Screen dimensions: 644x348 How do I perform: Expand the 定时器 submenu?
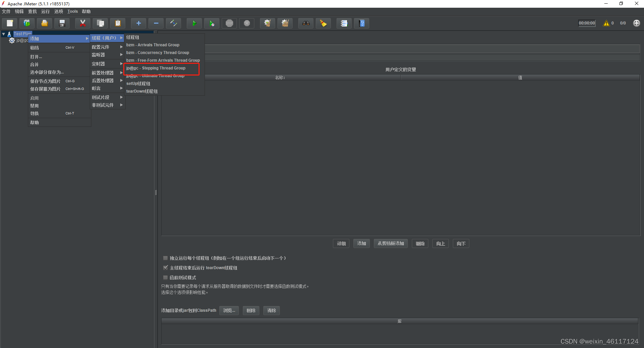[x=107, y=64]
